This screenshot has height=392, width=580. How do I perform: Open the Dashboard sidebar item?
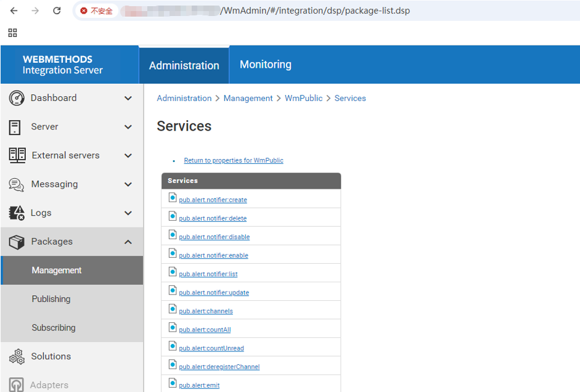71,98
